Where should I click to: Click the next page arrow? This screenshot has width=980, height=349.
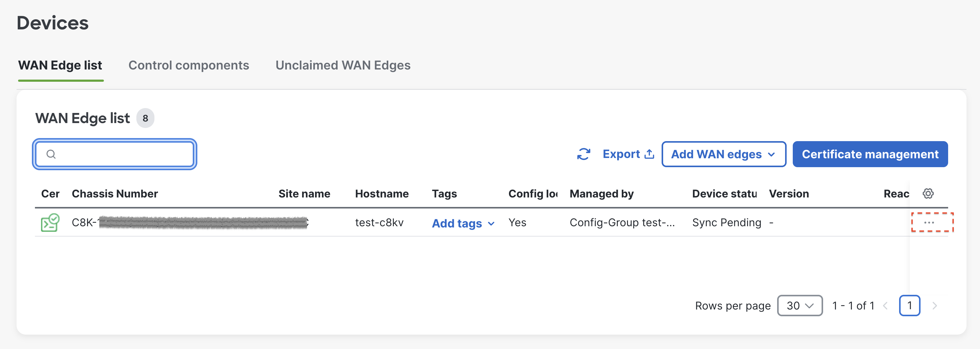[x=935, y=305]
